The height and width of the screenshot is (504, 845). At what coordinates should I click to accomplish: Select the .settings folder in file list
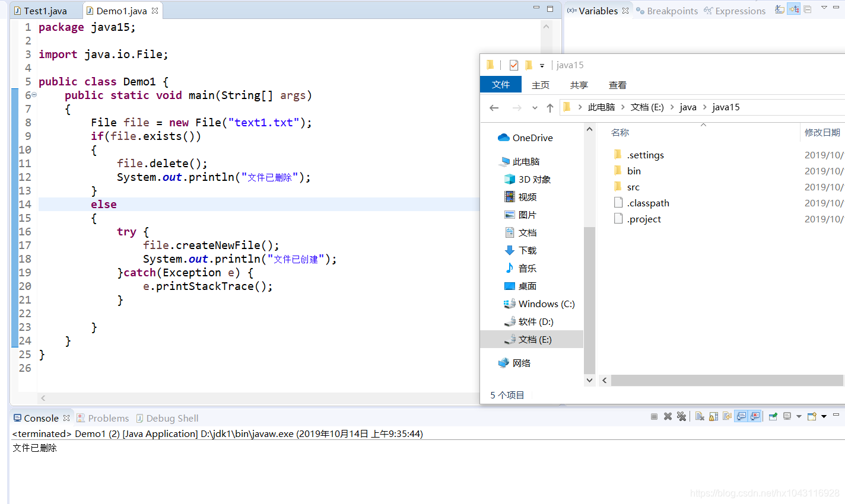[x=638, y=155]
